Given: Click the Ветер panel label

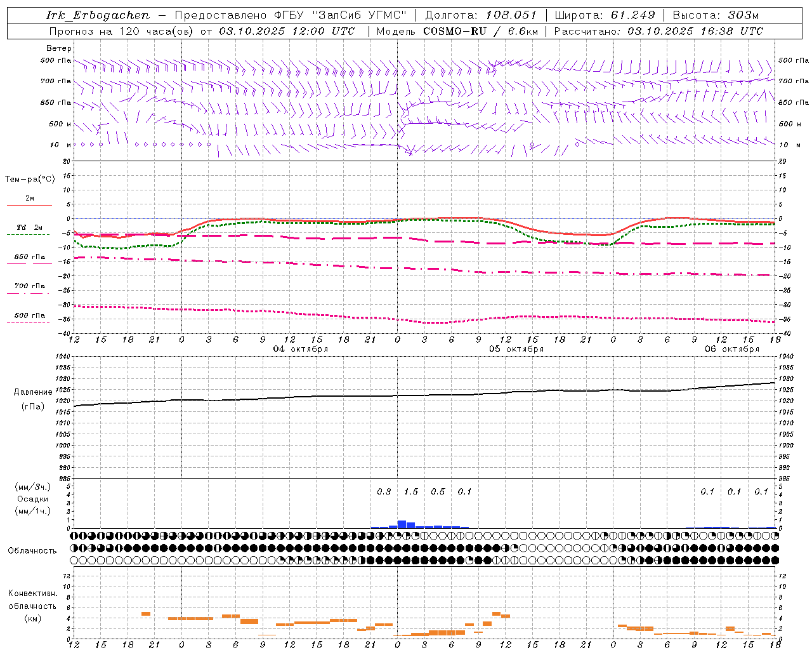Looking at the screenshot, I should (x=59, y=48).
